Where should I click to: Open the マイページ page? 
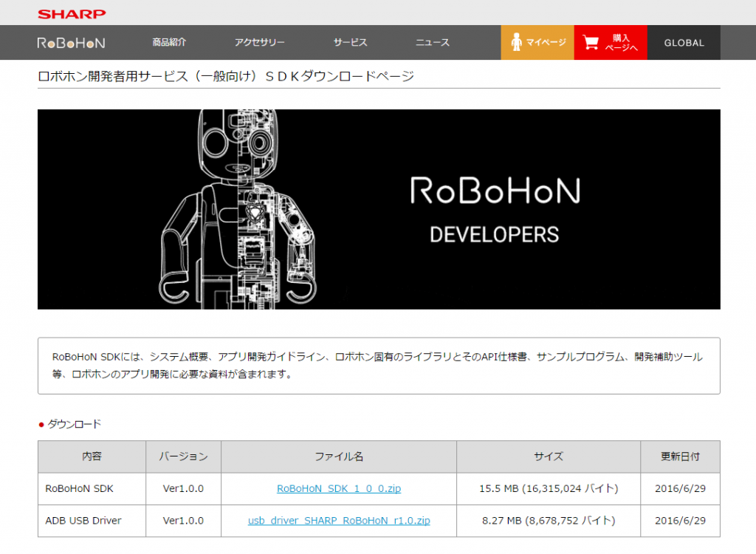[537, 42]
